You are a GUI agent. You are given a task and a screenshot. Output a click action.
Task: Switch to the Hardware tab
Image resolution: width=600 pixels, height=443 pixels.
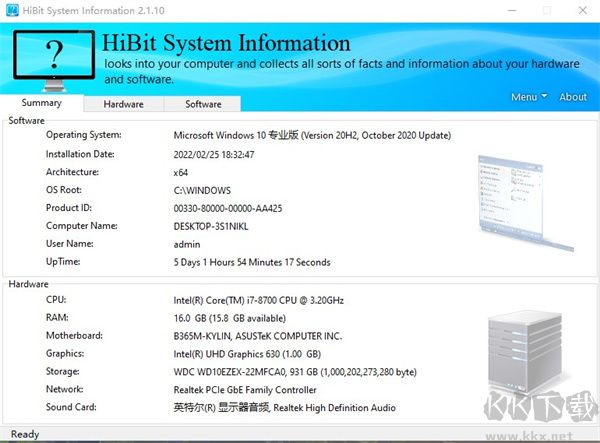coord(124,104)
